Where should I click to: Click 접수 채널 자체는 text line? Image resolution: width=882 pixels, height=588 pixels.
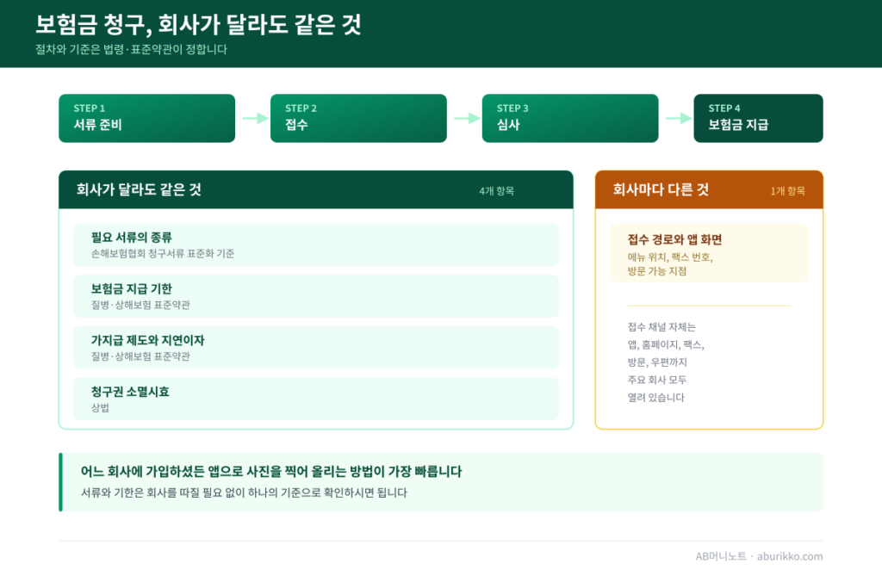(661, 326)
